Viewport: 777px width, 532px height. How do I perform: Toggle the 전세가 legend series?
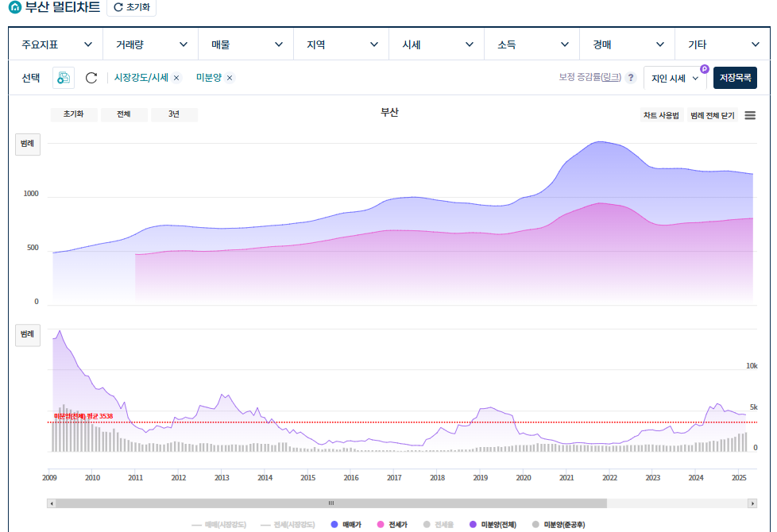click(x=392, y=525)
